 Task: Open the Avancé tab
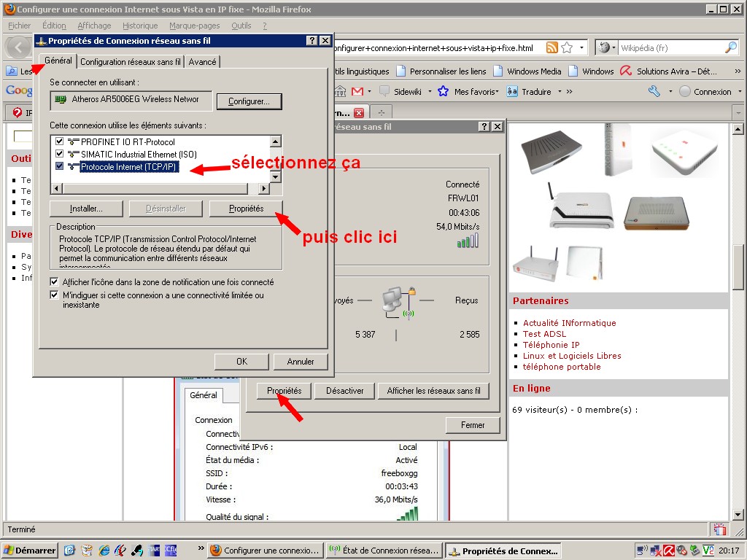pyautogui.click(x=202, y=62)
